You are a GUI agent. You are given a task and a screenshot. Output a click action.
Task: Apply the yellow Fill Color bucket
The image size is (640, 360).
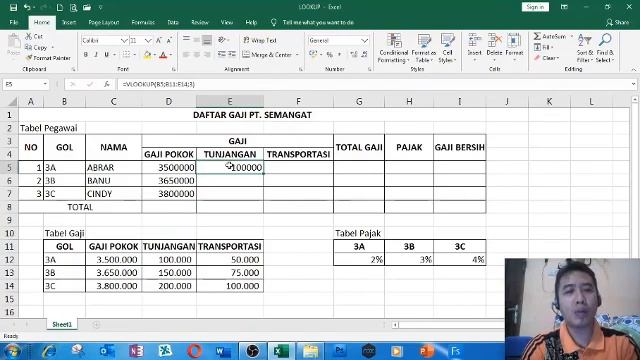pos(147,55)
